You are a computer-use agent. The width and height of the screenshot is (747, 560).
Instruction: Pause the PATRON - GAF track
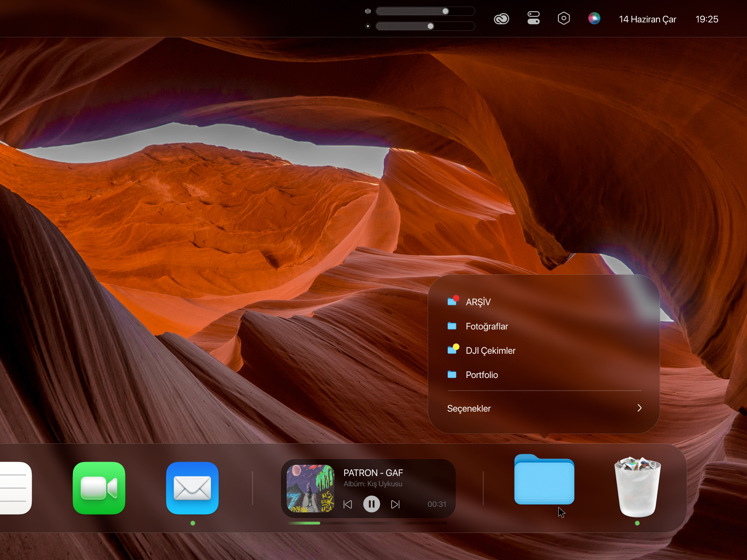tap(372, 504)
